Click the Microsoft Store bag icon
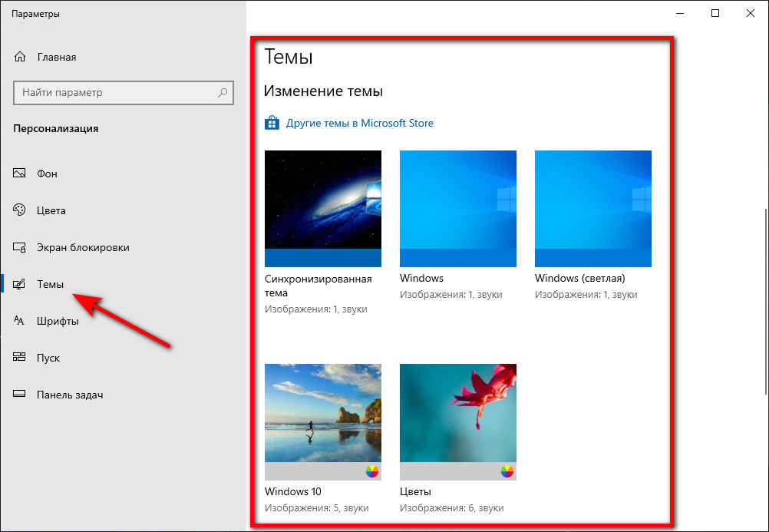Viewport: 769px width, 532px height. click(272, 123)
